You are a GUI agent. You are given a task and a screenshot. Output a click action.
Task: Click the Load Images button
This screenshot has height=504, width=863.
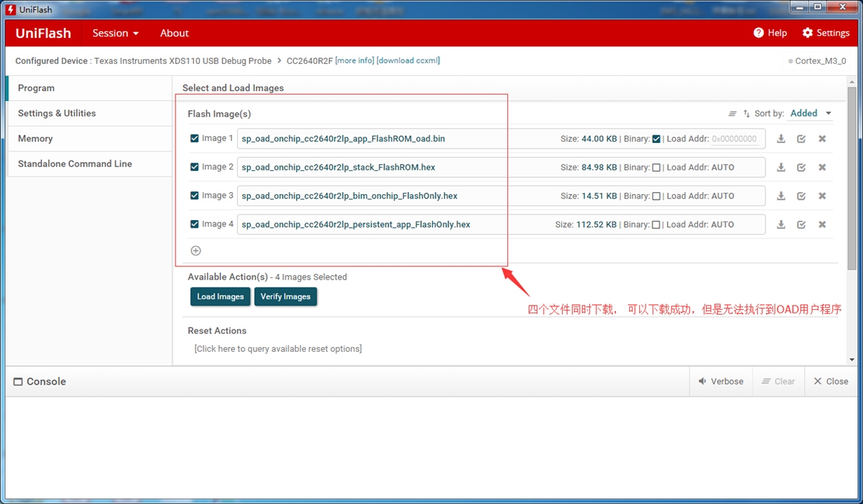coord(220,297)
